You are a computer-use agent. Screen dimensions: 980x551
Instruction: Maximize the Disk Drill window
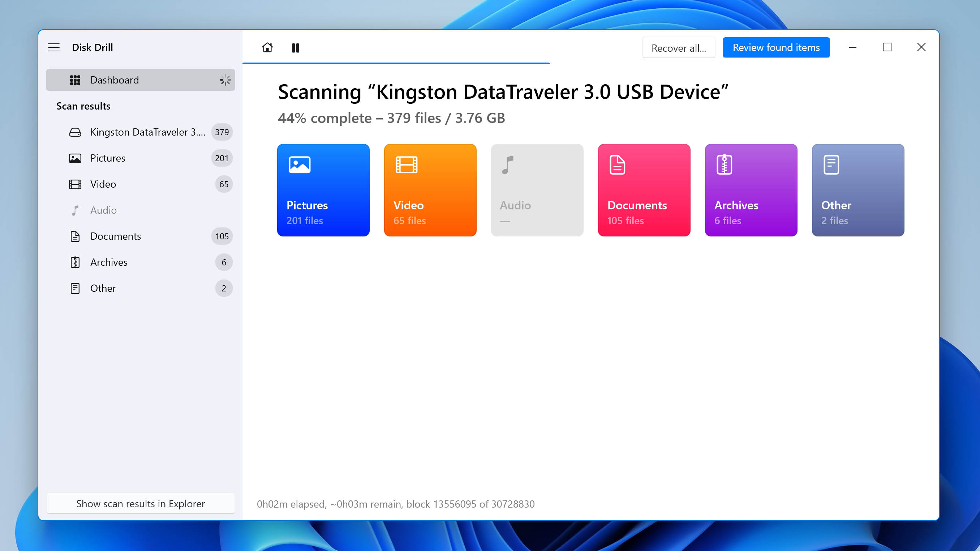[887, 48]
